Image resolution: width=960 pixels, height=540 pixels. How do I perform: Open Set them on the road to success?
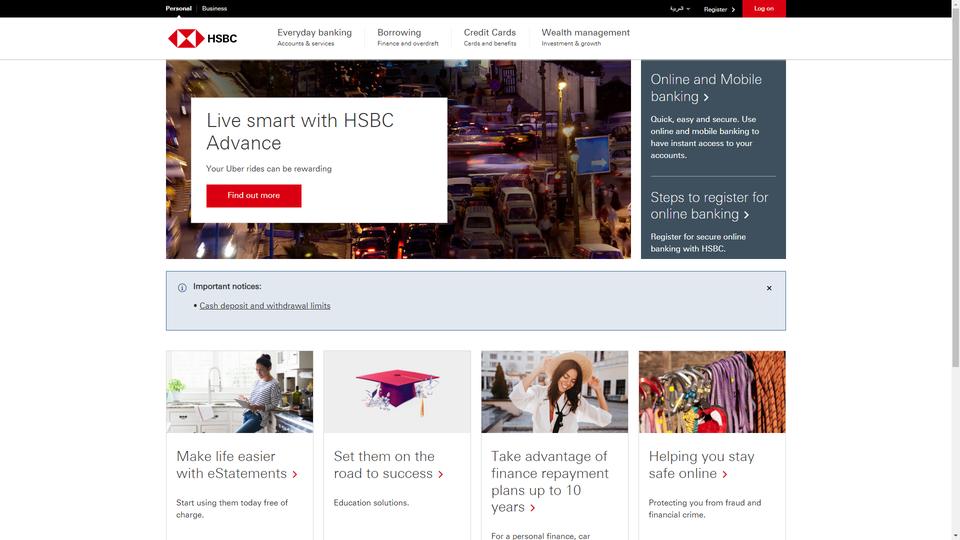[x=388, y=465]
